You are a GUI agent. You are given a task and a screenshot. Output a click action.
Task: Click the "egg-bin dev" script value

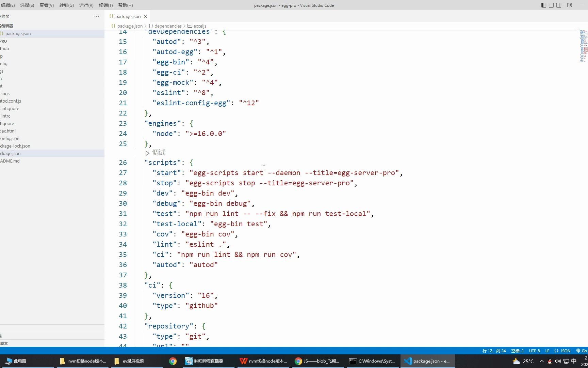click(x=208, y=193)
